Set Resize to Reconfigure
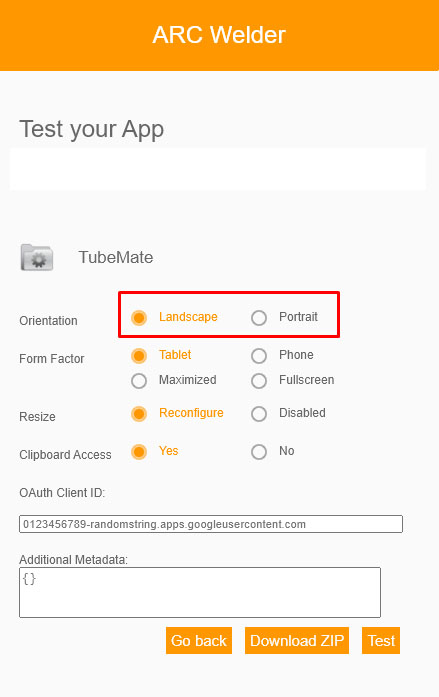 pos(139,414)
